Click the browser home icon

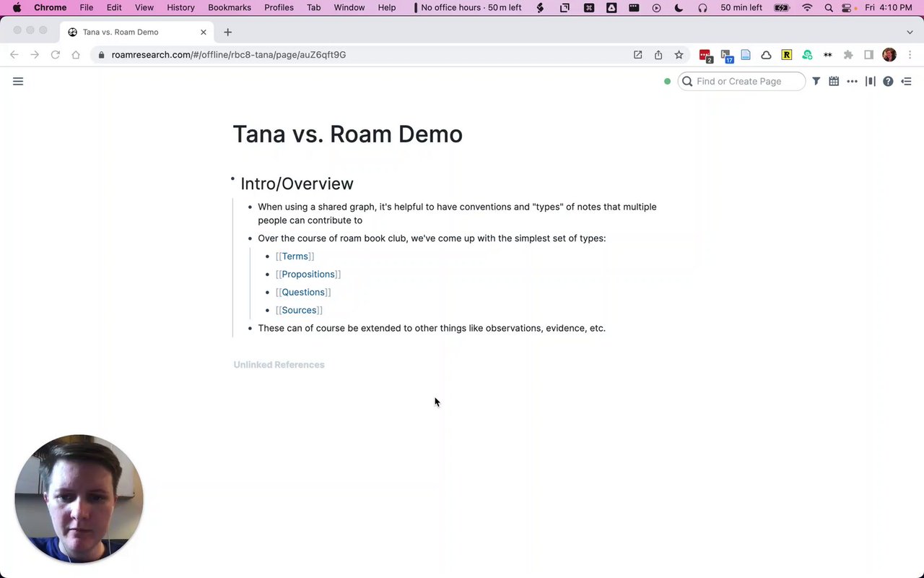pyautogui.click(x=76, y=55)
